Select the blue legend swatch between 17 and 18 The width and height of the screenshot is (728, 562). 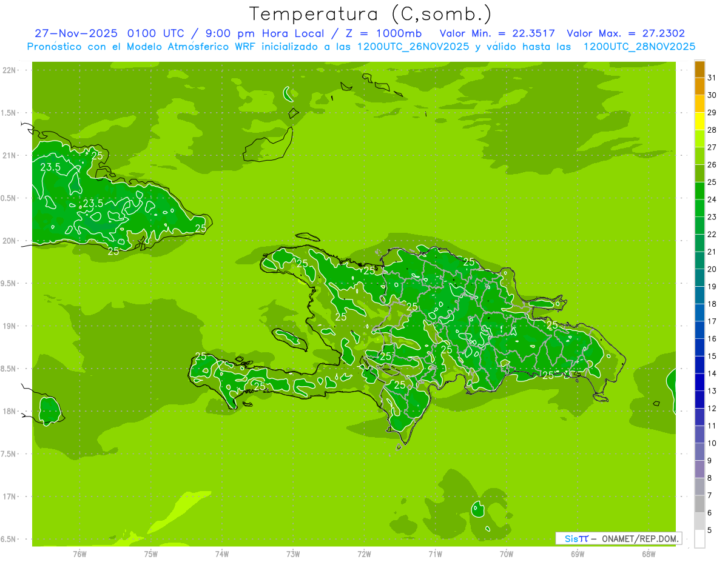click(x=699, y=312)
